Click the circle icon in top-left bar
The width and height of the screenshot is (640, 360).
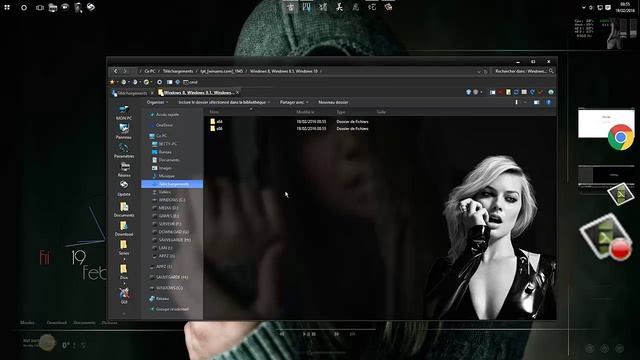(x=24, y=7)
